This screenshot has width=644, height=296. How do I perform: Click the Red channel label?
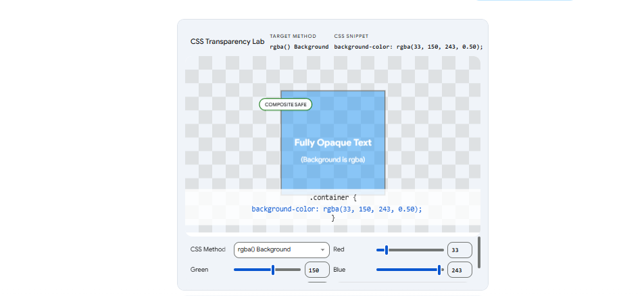(x=340, y=249)
